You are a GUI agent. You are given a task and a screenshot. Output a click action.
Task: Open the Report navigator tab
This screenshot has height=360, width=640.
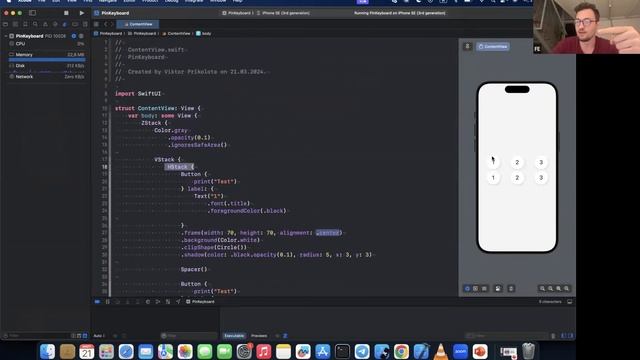pos(84,24)
